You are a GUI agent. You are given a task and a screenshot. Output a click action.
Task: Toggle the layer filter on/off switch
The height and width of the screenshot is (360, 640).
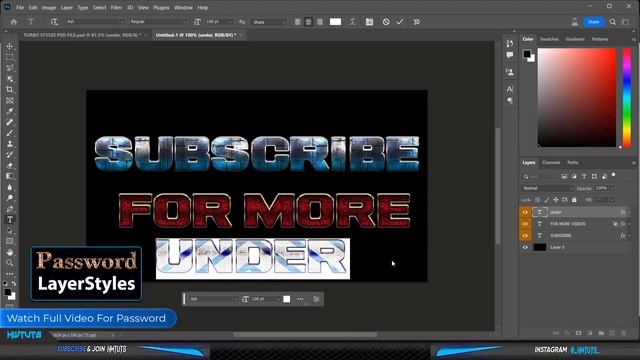613,175
